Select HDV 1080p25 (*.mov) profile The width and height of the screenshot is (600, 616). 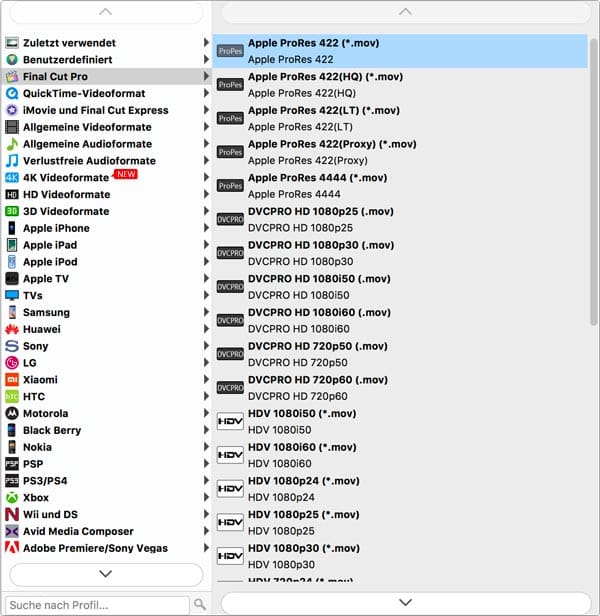(400, 523)
